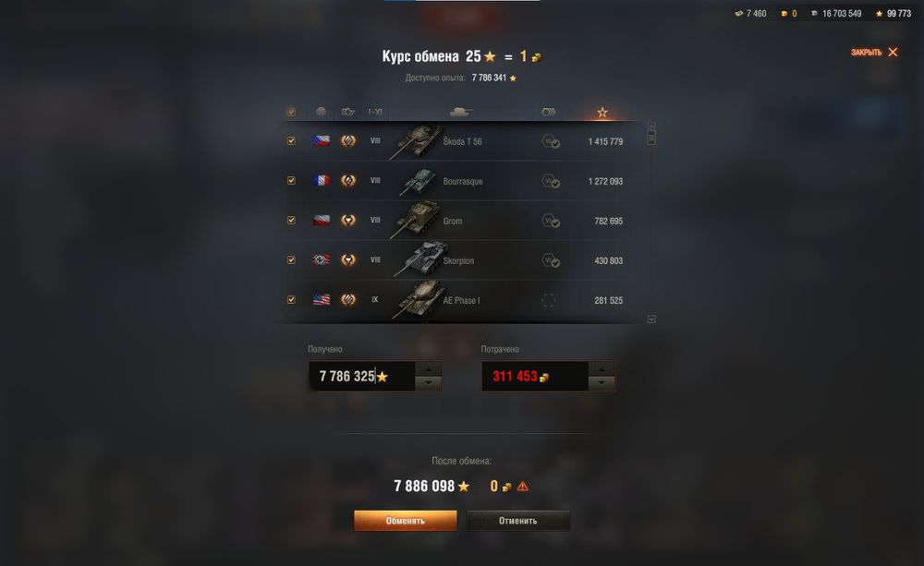
Task: Click the Обменять exchange button
Action: pos(406,521)
